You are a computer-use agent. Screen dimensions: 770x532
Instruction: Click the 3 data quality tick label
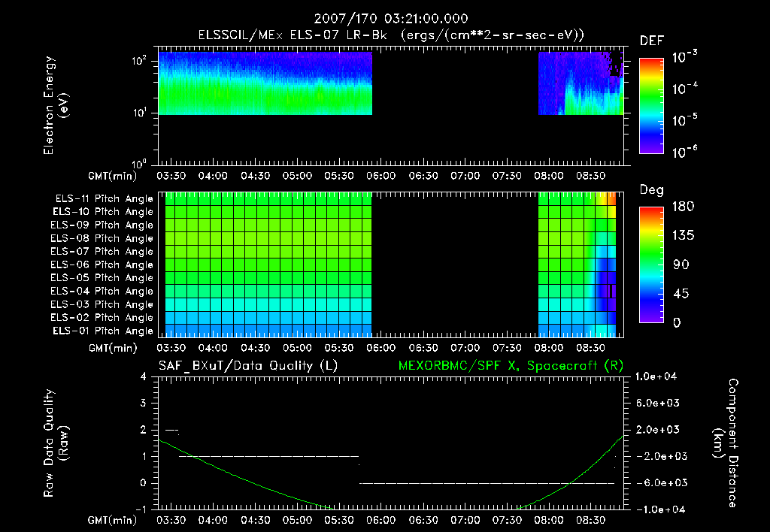144,403
